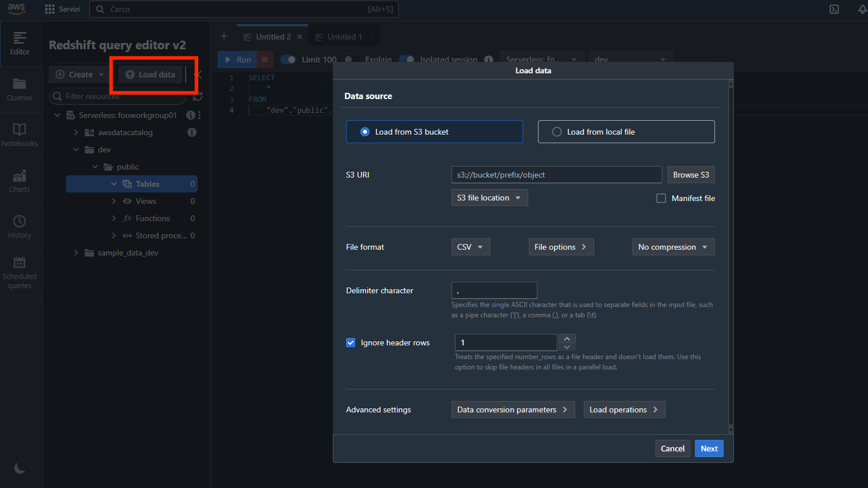Focus the Filter resources search box
The height and width of the screenshot is (488, 868).
[117, 96]
